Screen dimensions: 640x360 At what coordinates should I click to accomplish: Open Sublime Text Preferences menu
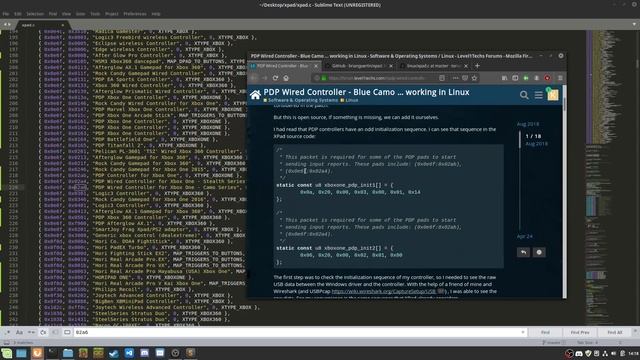pos(135,14)
